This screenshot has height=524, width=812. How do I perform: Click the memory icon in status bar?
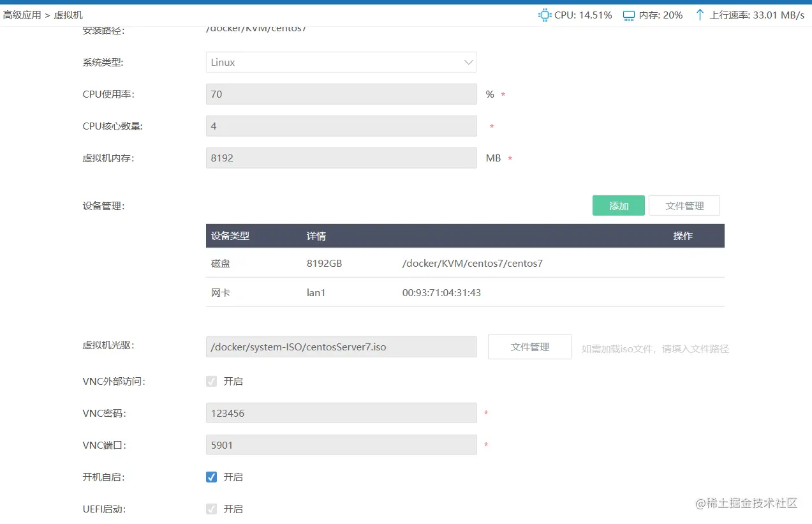[x=629, y=15]
